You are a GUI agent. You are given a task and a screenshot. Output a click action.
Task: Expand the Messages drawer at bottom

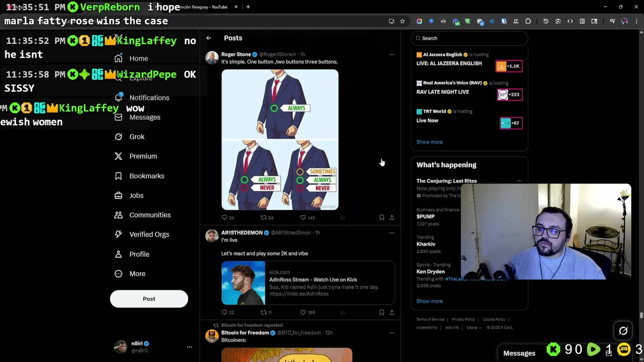point(519,353)
